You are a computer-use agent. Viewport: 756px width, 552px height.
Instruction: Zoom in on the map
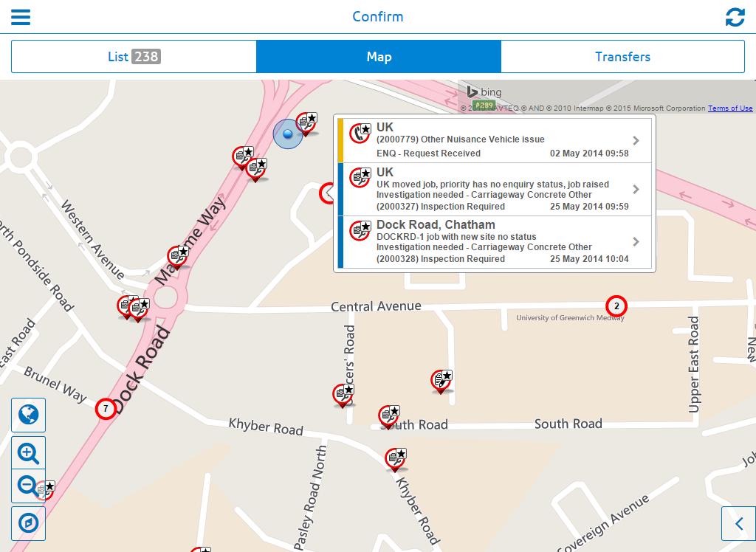pos(29,453)
